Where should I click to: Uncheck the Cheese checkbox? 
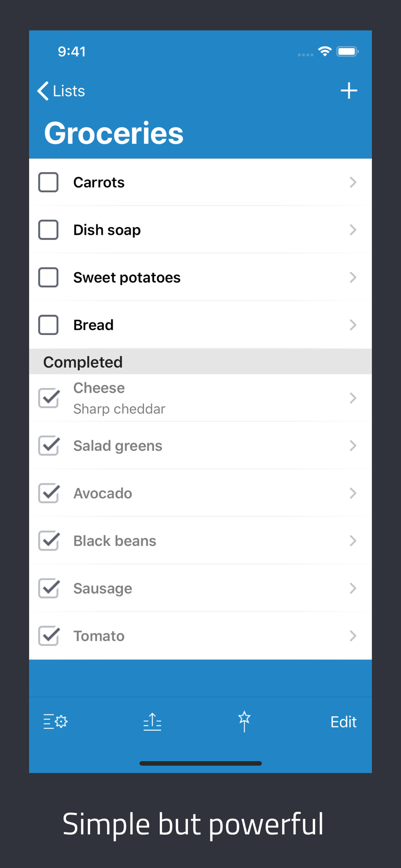tap(49, 398)
